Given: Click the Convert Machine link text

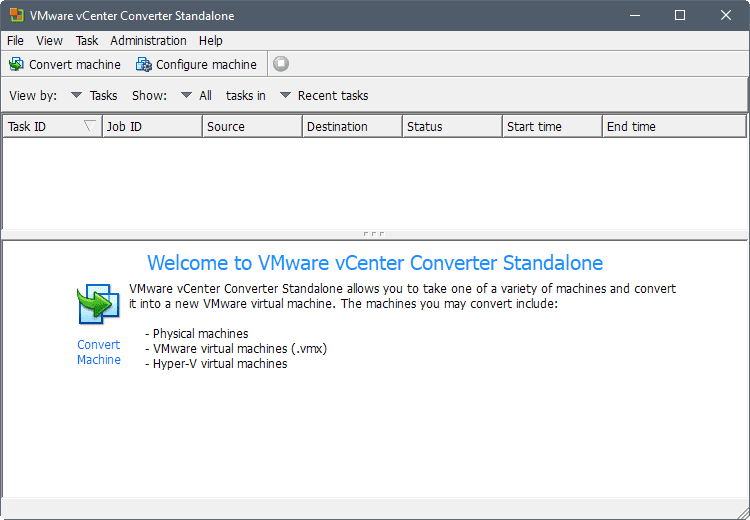Looking at the screenshot, I should point(99,352).
